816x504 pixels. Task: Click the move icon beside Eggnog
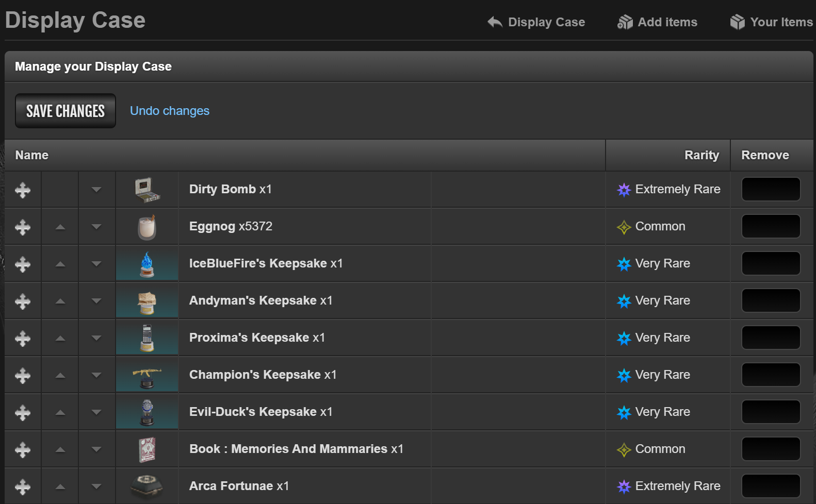click(x=23, y=227)
